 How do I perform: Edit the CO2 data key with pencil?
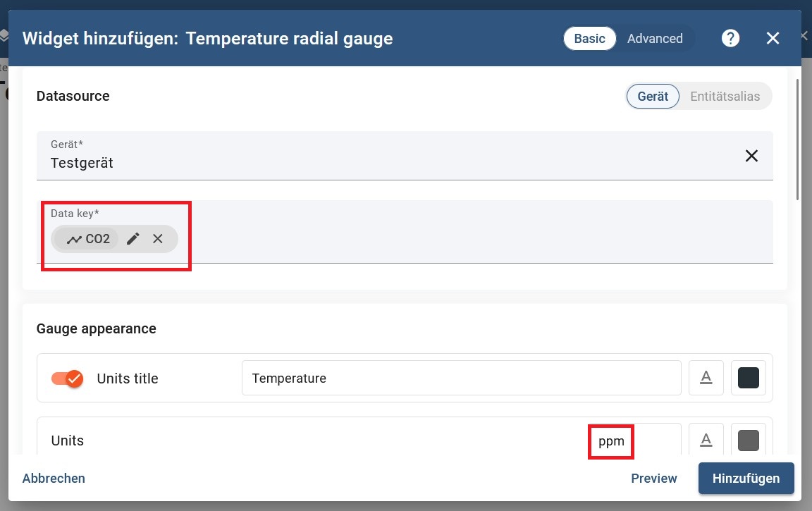pyautogui.click(x=133, y=239)
